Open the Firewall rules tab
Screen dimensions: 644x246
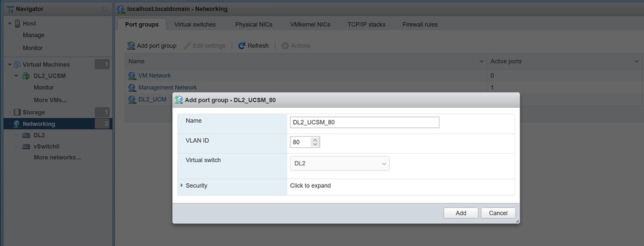coord(419,25)
